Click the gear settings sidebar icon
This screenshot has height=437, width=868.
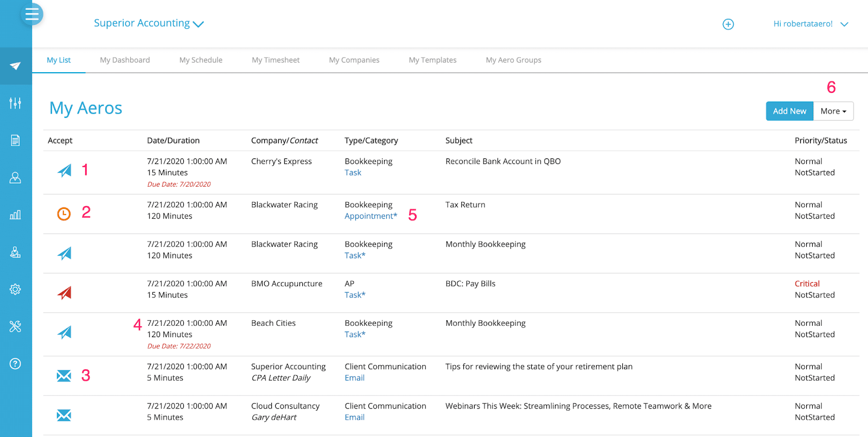point(15,289)
